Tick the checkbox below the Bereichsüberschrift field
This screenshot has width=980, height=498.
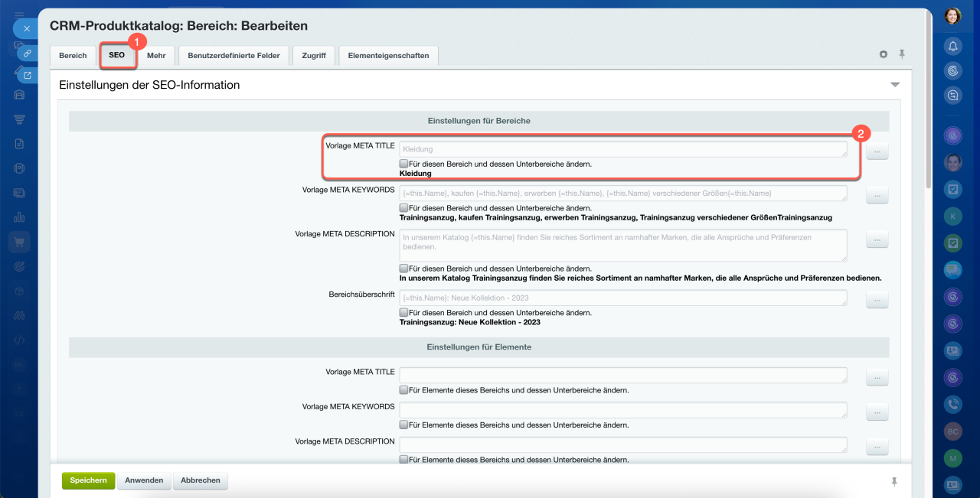(403, 313)
